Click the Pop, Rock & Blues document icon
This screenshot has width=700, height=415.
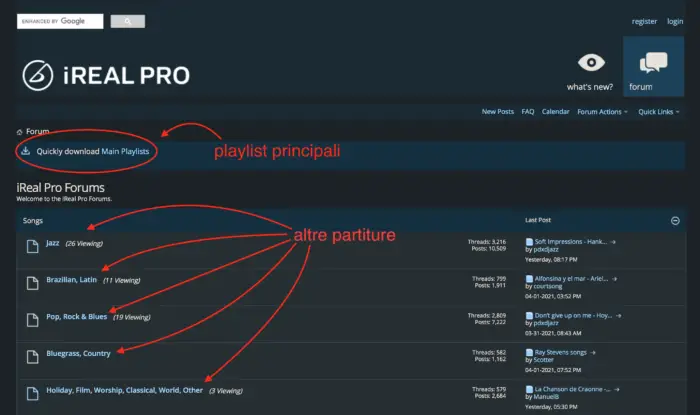click(x=33, y=320)
